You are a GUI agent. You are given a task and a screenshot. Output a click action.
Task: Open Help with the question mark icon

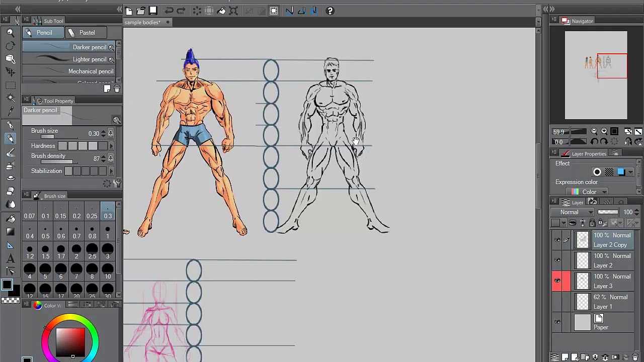click(x=330, y=11)
